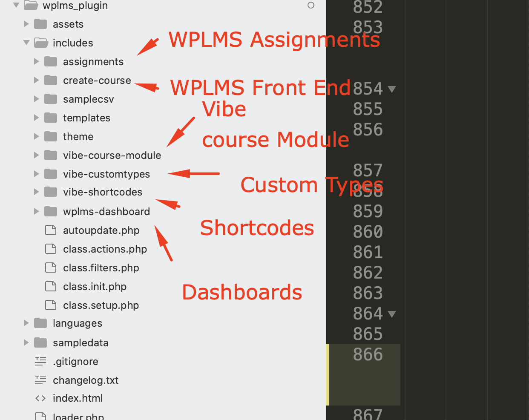Expand the vibe-shortcodes folder arrow
Screen dimensions: 529x420
tap(37, 192)
